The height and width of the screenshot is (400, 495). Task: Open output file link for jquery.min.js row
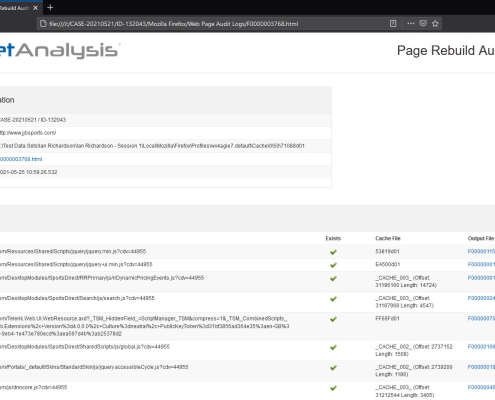click(x=481, y=252)
